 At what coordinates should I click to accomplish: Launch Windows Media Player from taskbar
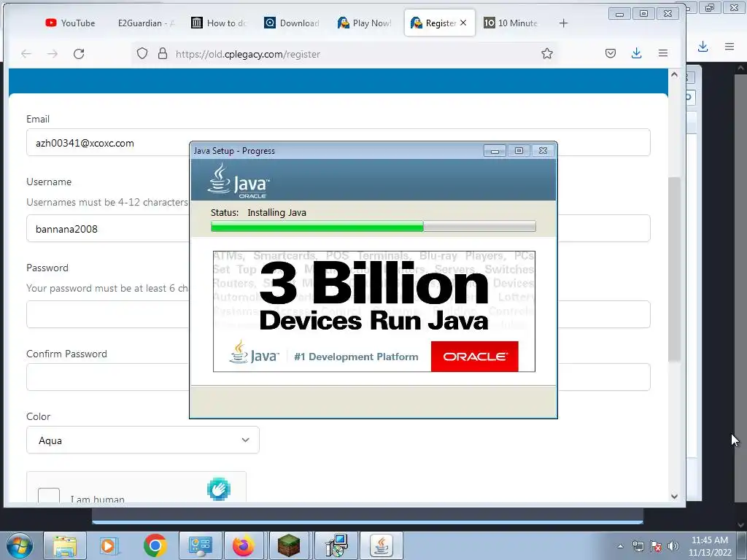[x=109, y=545]
